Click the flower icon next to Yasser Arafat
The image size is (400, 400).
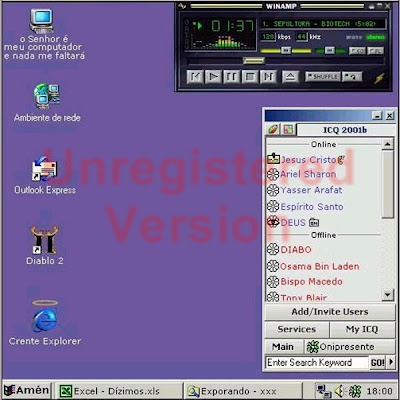point(273,190)
